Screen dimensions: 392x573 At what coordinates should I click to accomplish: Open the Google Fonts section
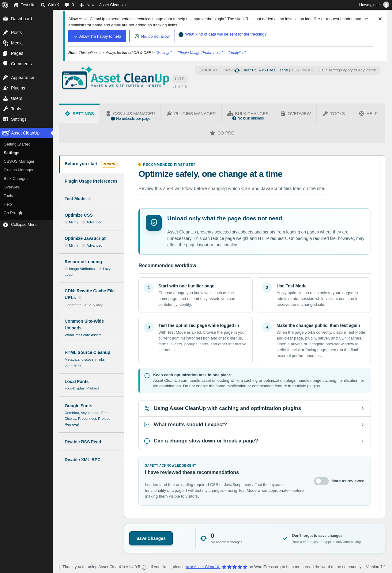pos(92,415)
